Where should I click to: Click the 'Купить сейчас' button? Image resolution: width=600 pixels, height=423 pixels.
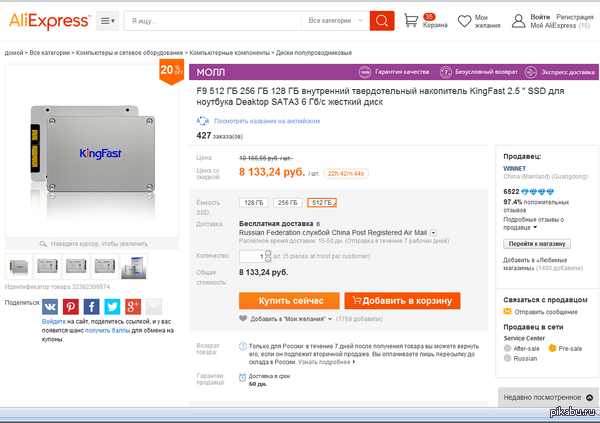click(289, 301)
